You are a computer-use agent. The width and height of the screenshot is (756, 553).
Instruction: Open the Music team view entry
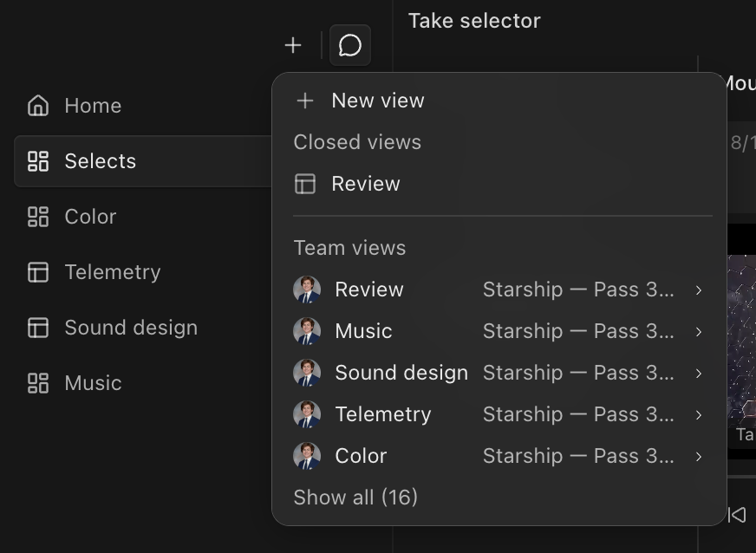[499, 331]
